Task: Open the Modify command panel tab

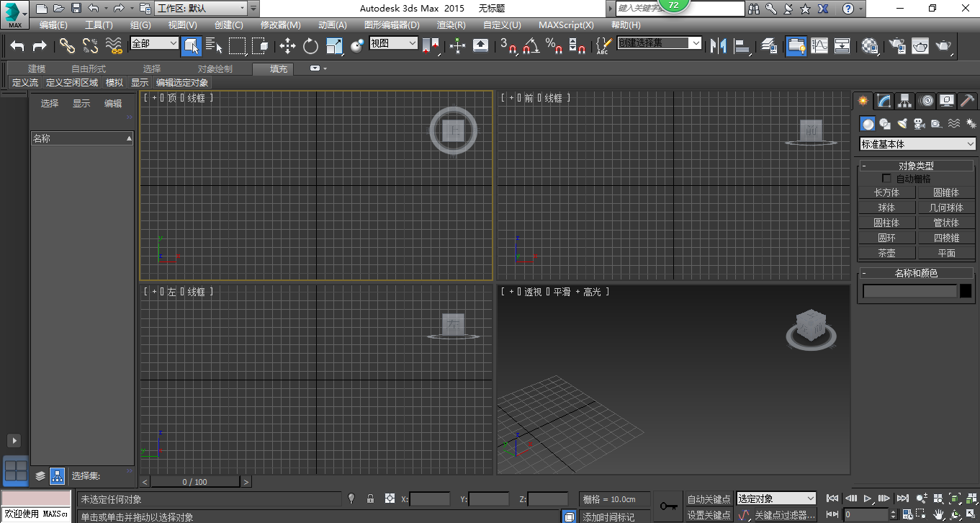Action: (x=884, y=101)
